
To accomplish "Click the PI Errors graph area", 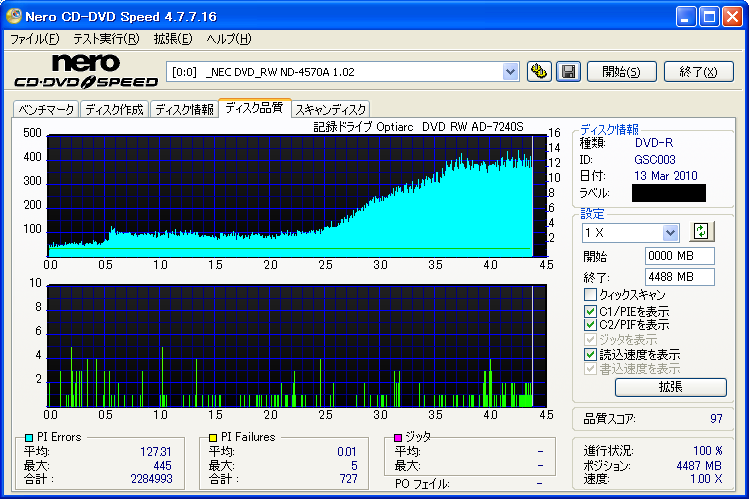I will click(297, 196).
